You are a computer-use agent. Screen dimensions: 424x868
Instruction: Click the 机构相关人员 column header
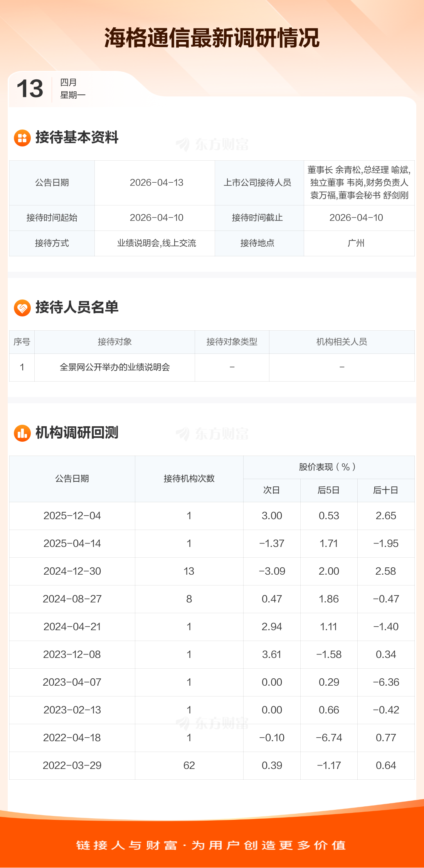coord(342,342)
